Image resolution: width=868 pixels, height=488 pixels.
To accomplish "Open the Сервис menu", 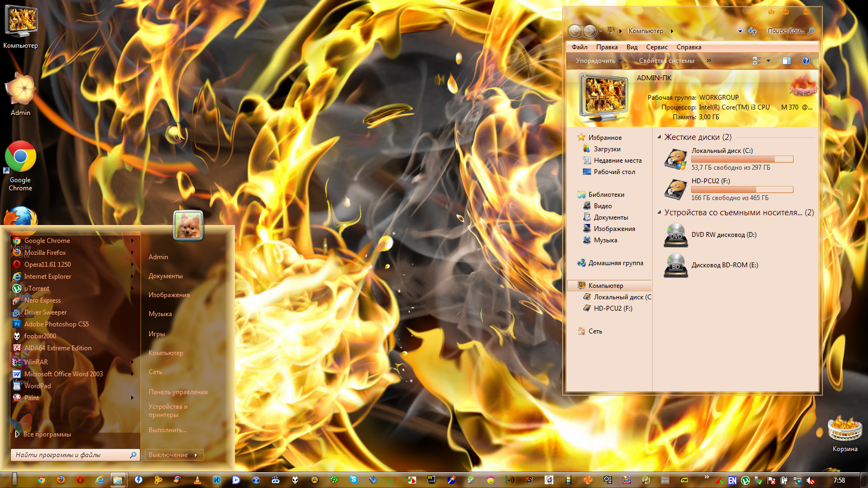I will (x=656, y=47).
